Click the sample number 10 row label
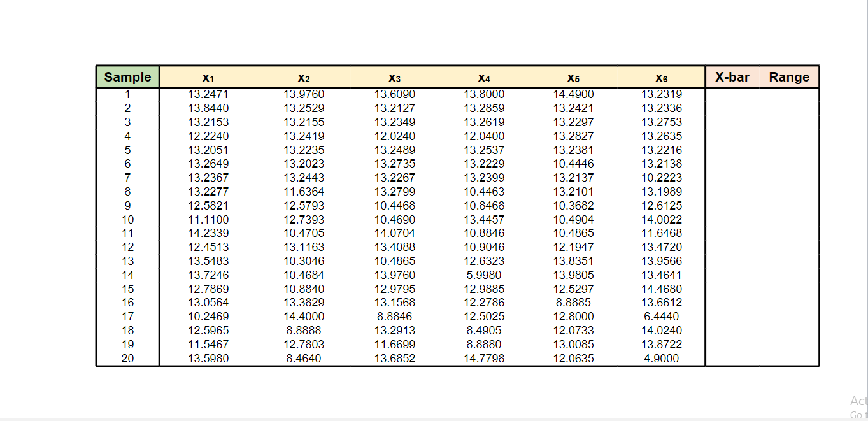 coord(127,219)
